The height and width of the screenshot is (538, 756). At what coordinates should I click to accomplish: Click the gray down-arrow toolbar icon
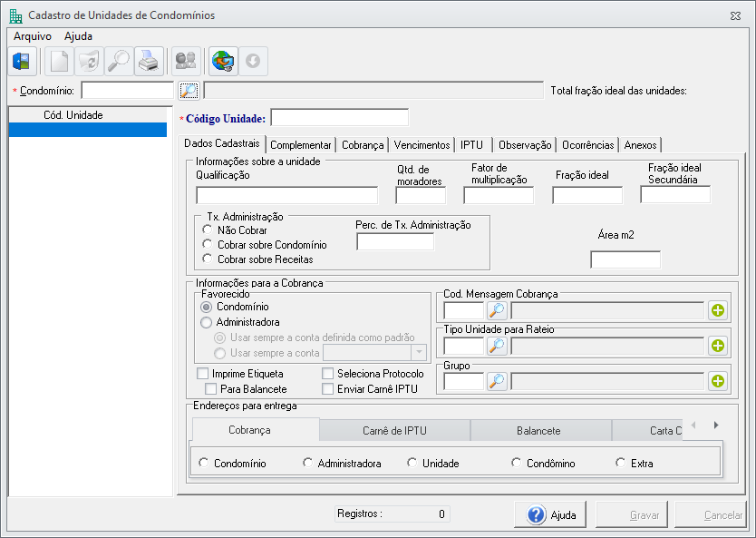point(253,62)
